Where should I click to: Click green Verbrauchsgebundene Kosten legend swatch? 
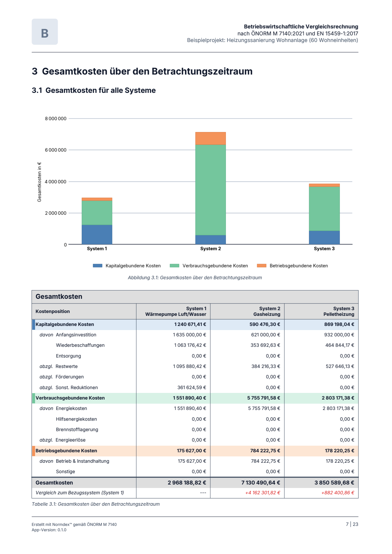(174, 266)
